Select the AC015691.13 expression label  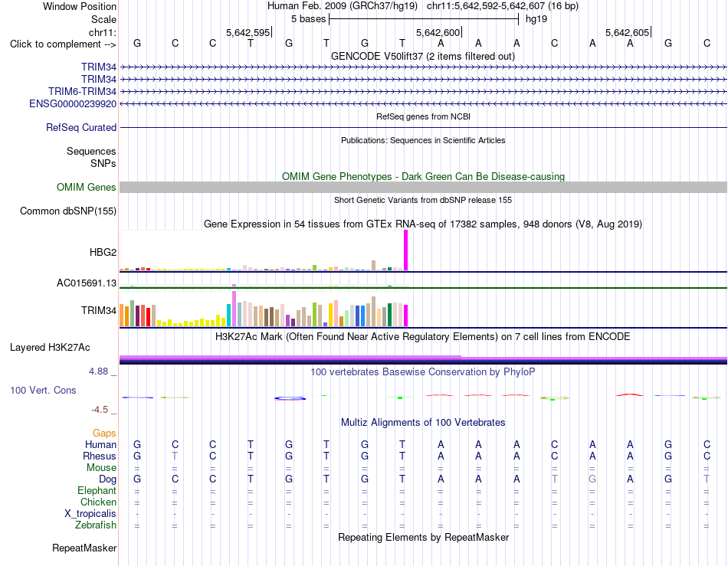click(87, 283)
